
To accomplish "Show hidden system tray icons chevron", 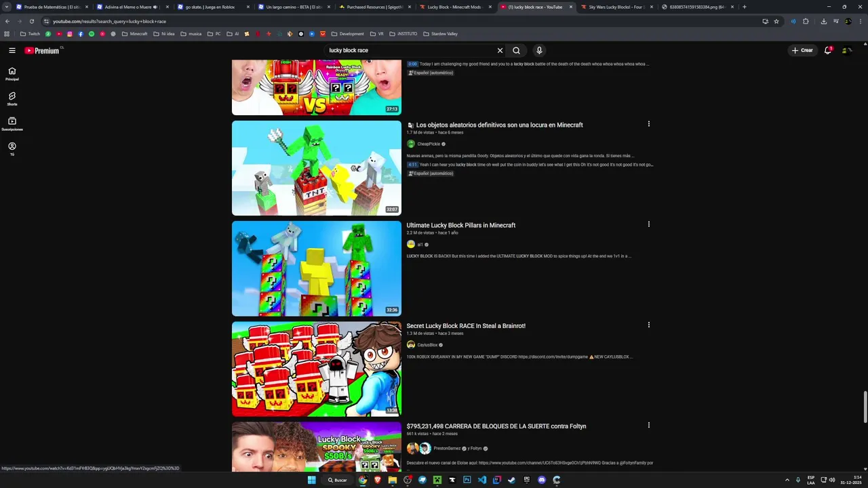I will coord(787,480).
